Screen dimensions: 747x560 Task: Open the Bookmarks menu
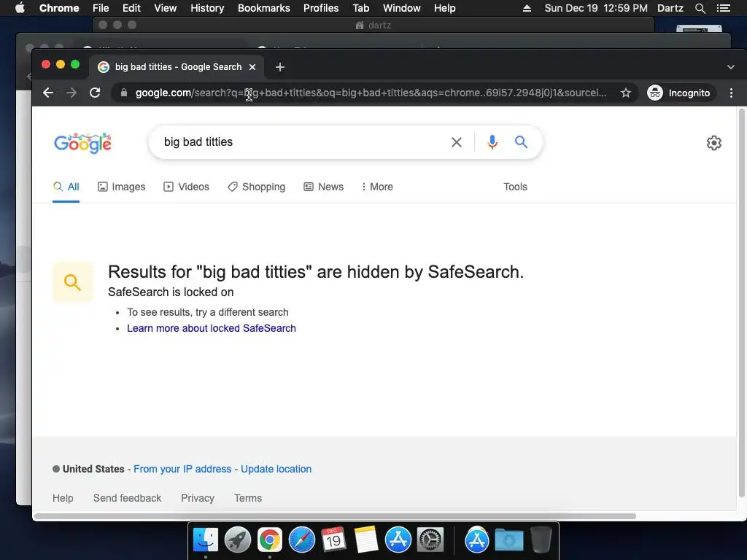(264, 8)
